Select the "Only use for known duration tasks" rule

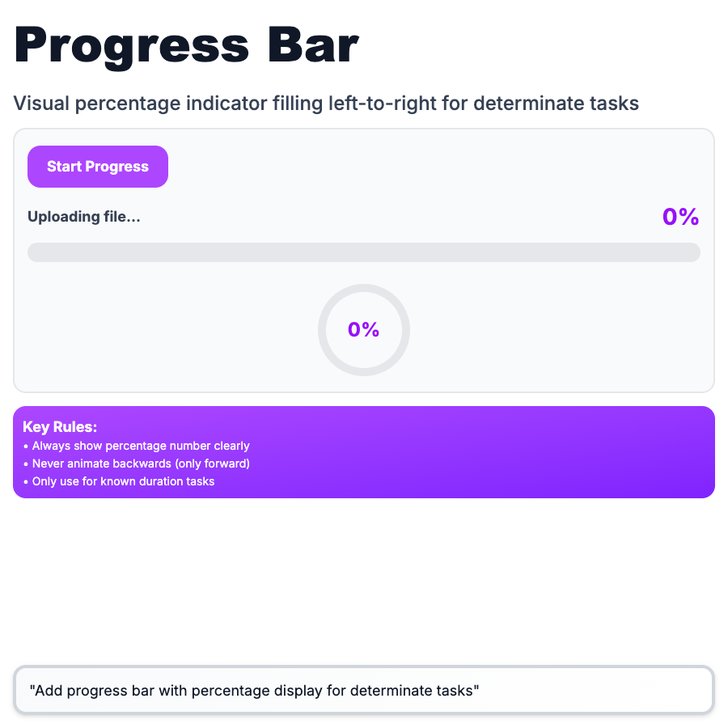point(123,481)
